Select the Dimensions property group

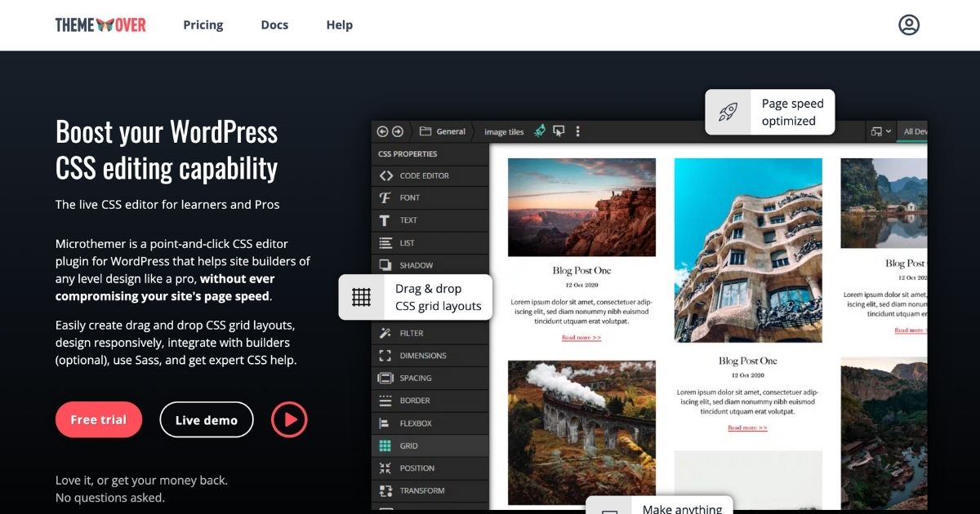[430, 356]
